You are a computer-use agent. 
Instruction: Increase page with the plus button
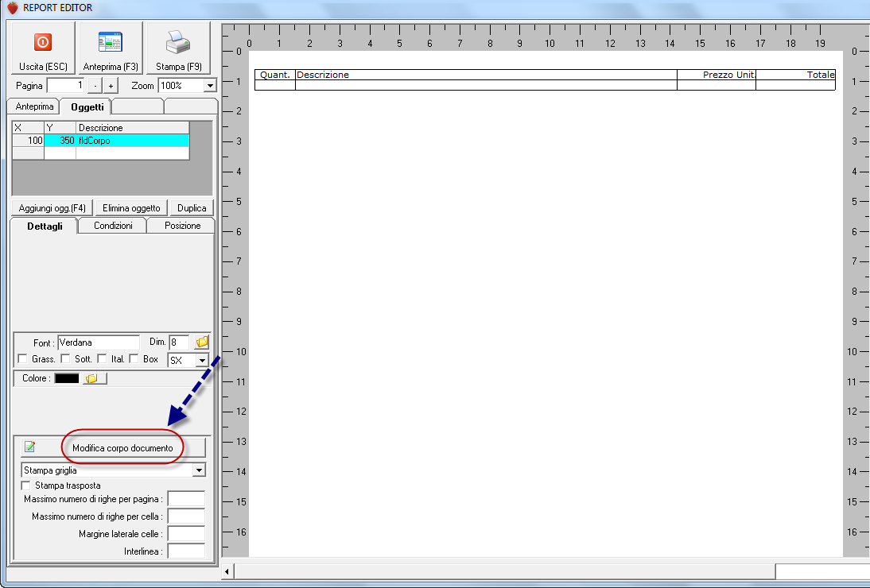111,86
